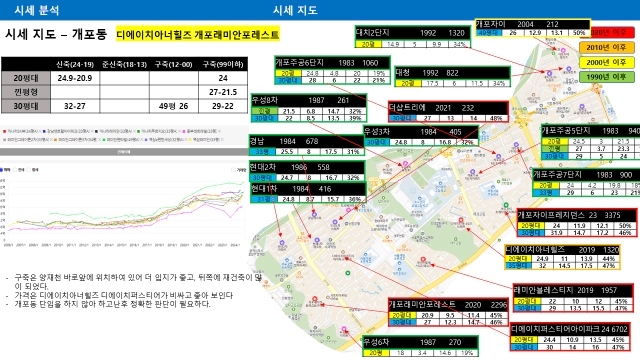Click the 2010년 이후 orange legend swatch

coord(607,47)
